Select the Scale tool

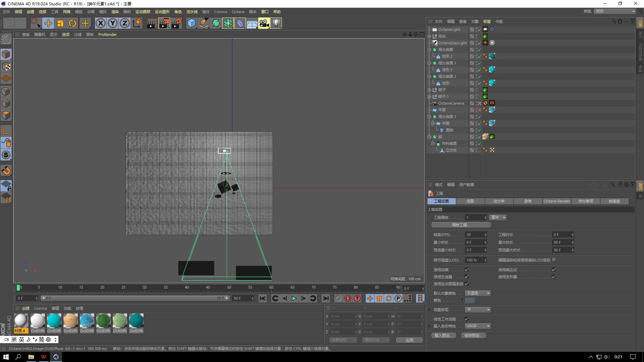tap(60, 23)
